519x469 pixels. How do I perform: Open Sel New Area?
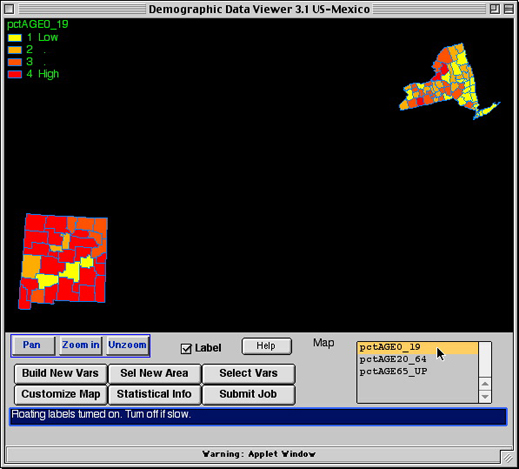154,373
